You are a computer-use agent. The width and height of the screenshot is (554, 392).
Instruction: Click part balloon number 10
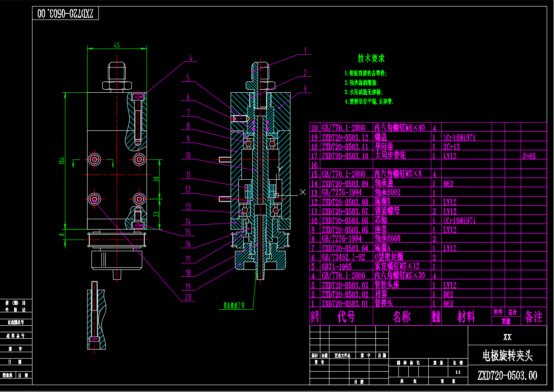coord(188,155)
